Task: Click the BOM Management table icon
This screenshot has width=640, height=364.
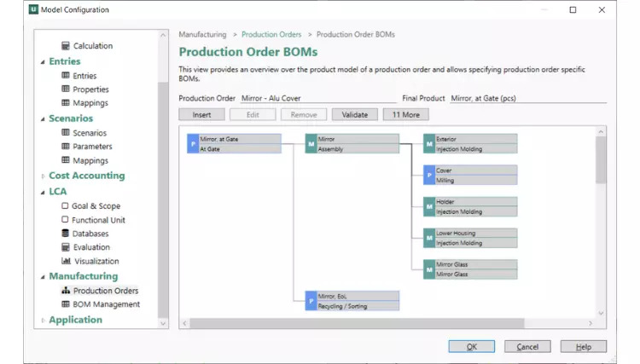Action: click(66, 304)
